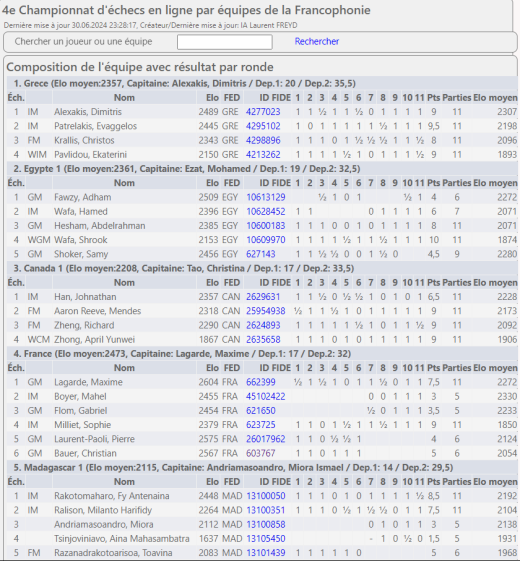Open FIDE ID 13100858 for Andriamasoandro, Miora
This screenshot has width=520, height=561.
[x=266, y=525]
